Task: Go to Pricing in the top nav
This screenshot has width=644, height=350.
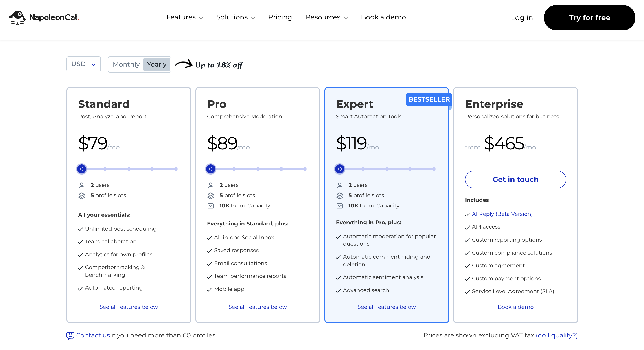Action: pos(280,17)
